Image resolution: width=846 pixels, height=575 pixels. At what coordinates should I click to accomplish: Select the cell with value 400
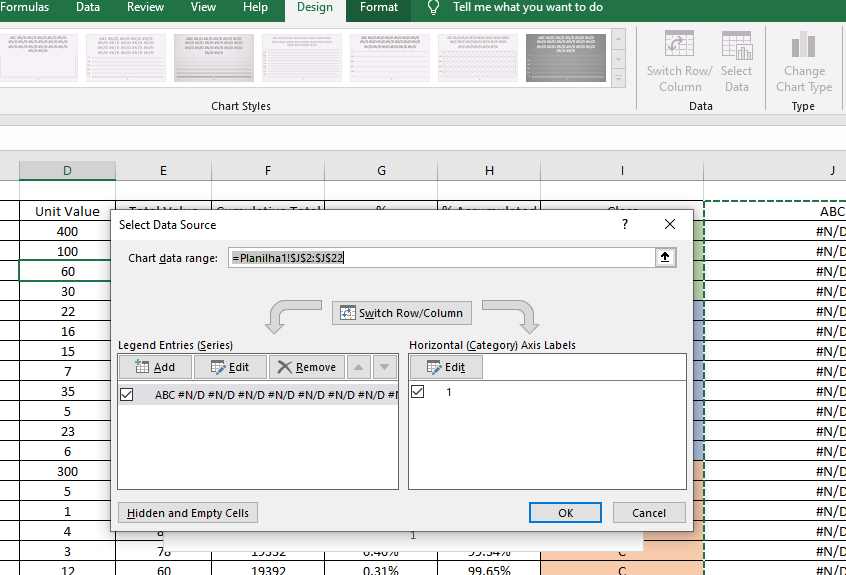(67, 231)
